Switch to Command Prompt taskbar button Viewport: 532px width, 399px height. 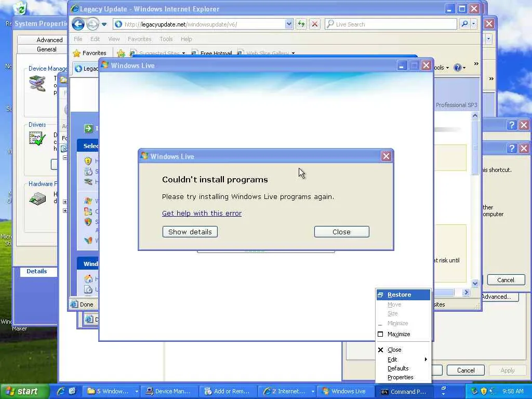[404, 391]
